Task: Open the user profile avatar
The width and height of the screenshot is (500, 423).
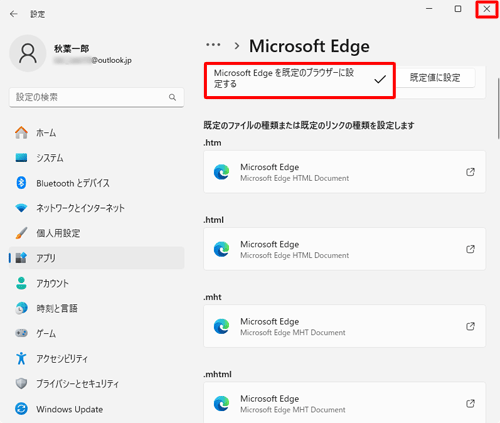Action: coord(28,53)
